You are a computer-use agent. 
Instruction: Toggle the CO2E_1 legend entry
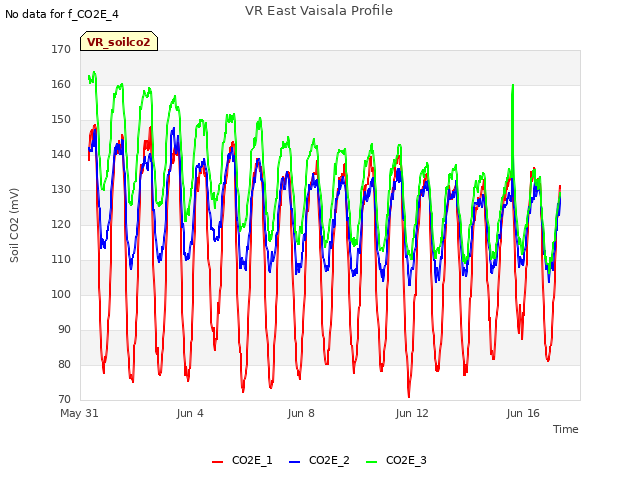(x=242, y=460)
